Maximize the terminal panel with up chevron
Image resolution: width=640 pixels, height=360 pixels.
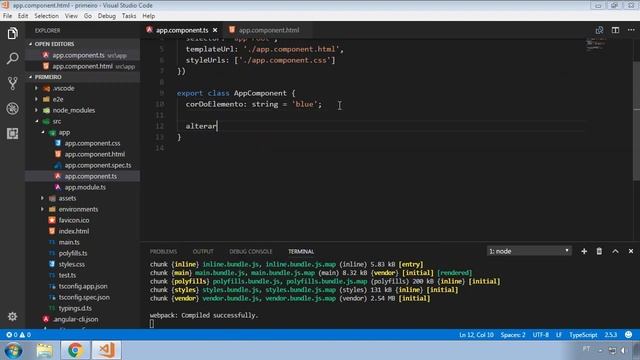tap(615, 251)
